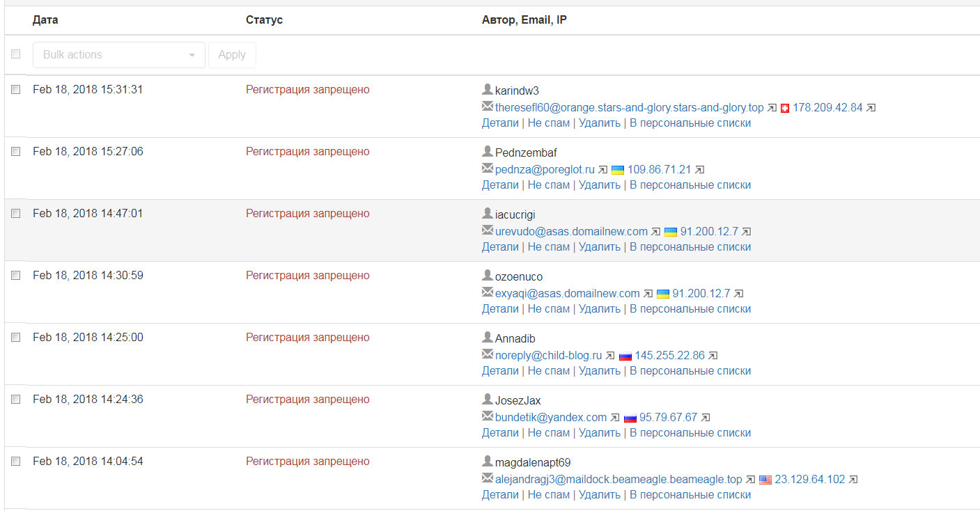Mark JosezJax entry as Не спам
Image resolution: width=980 pixels, height=511 pixels.
[x=549, y=433]
